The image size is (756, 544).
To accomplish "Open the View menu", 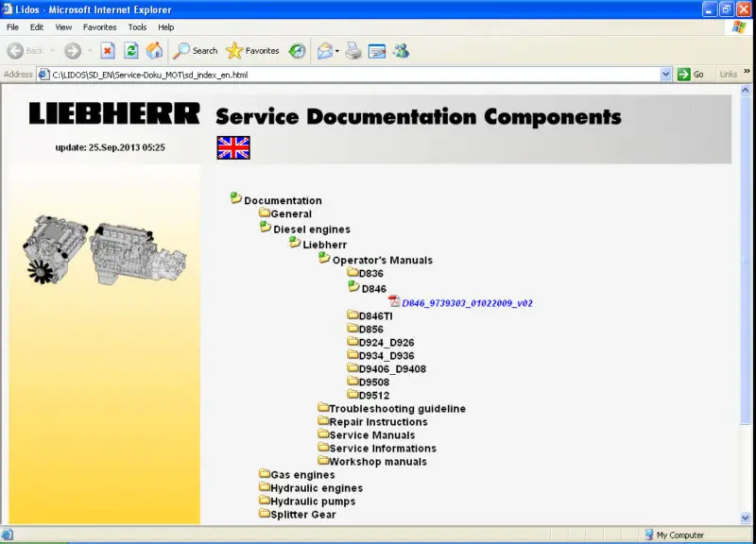I will (x=63, y=27).
